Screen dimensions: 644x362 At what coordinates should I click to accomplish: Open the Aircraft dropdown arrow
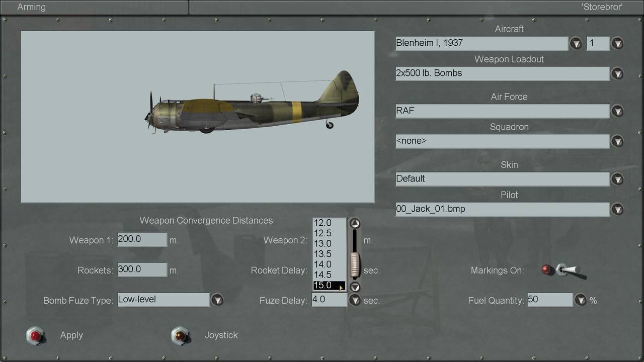(576, 43)
